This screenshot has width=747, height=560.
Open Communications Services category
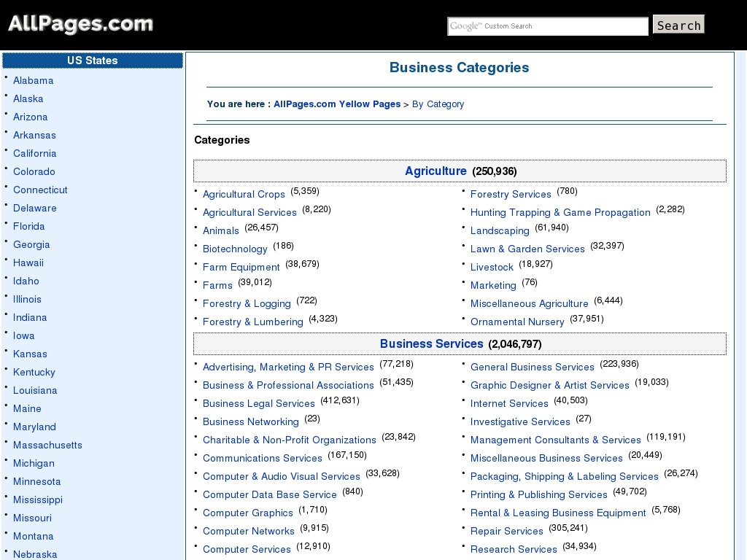click(x=263, y=458)
